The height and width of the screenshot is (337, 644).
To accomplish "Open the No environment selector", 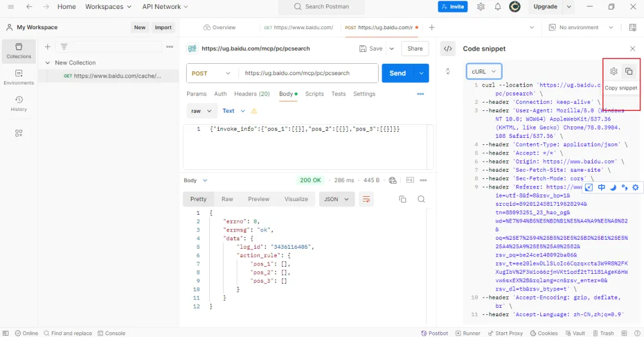I will click(581, 27).
